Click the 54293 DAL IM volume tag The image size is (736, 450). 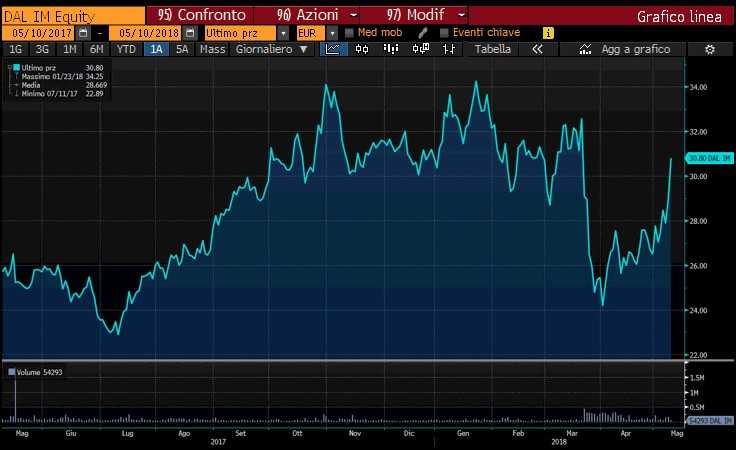[x=709, y=420]
